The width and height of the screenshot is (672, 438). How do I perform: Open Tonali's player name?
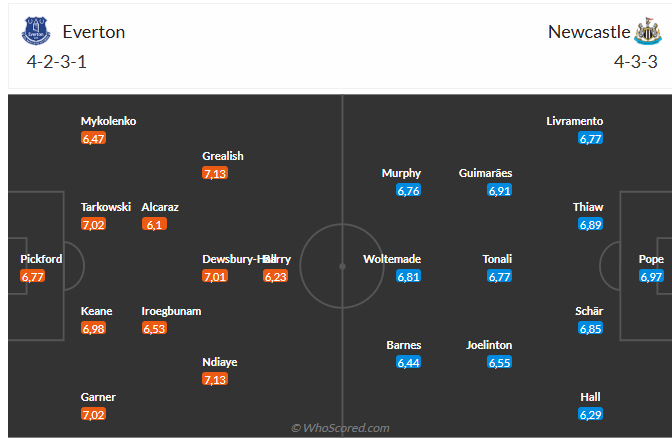[497, 259]
